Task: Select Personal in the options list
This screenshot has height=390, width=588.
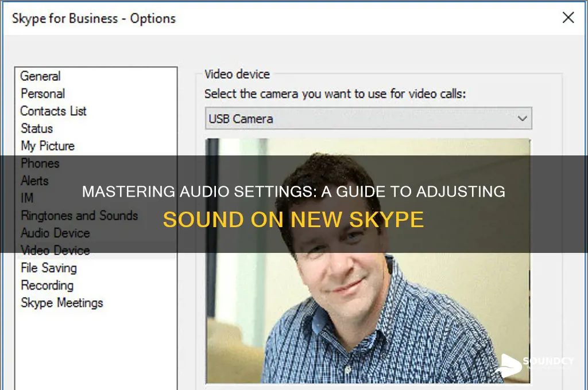Action: (42, 93)
